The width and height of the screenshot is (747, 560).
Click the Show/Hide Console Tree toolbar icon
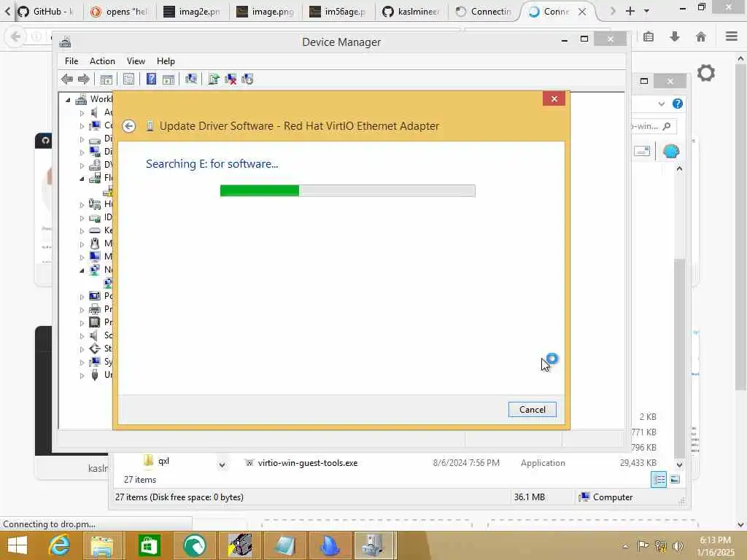[x=107, y=79]
